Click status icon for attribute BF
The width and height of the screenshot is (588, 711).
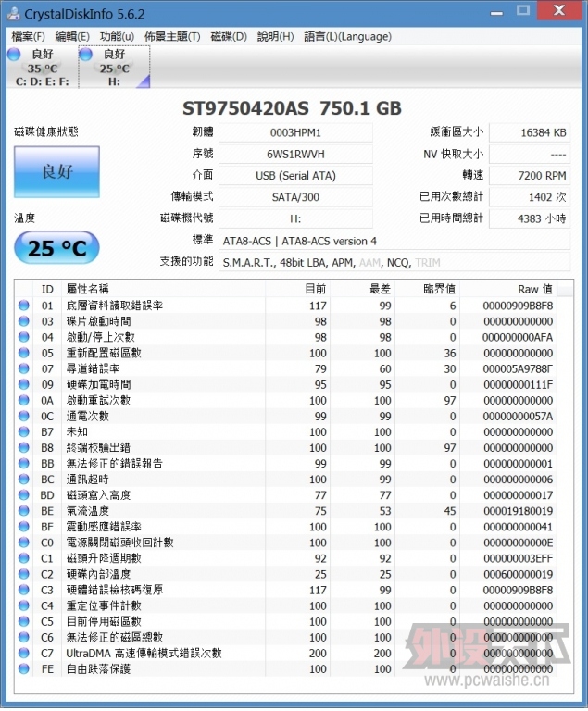[23, 527]
